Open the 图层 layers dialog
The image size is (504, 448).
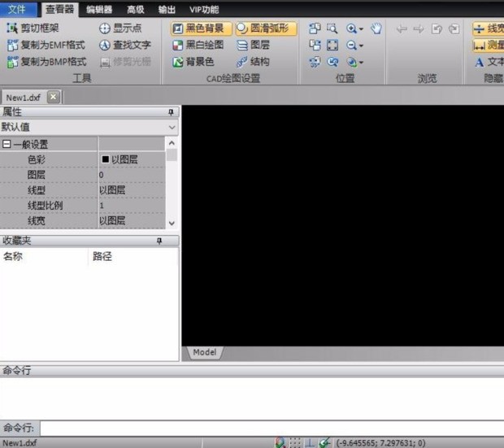pyautogui.click(x=253, y=45)
